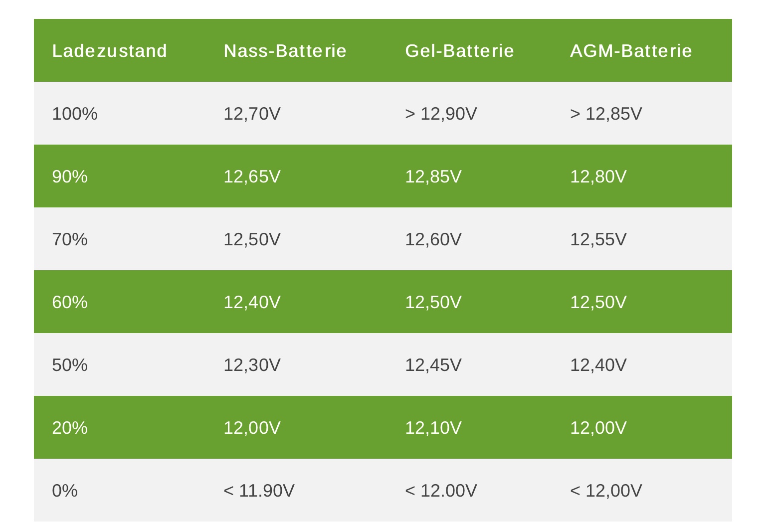The image size is (766, 532).
Task: Select the 20% charge state cell
Action: (70, 428)
